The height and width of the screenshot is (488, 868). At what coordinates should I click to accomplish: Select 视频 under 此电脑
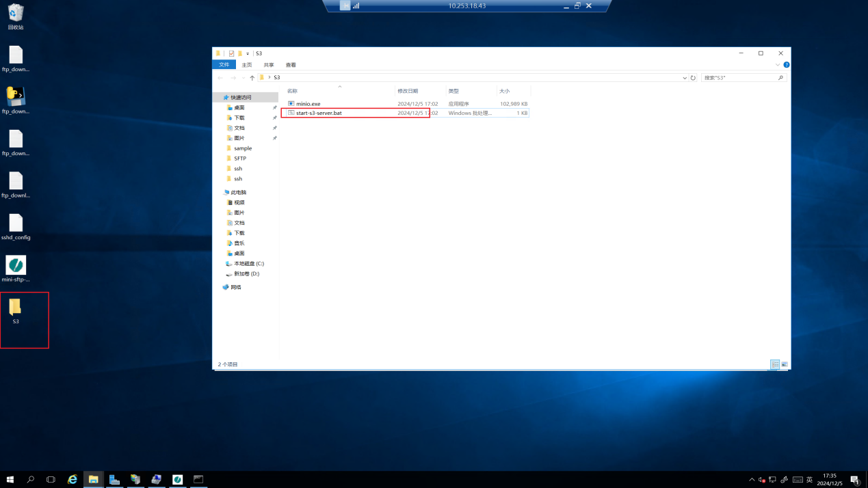coord(239,202)
